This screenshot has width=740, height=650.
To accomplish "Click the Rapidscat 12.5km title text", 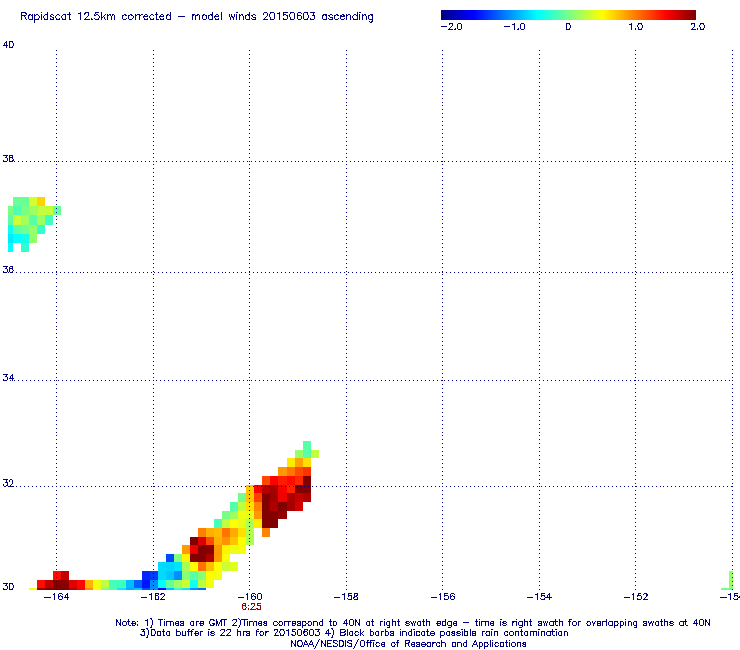I will tap(197, 17).
